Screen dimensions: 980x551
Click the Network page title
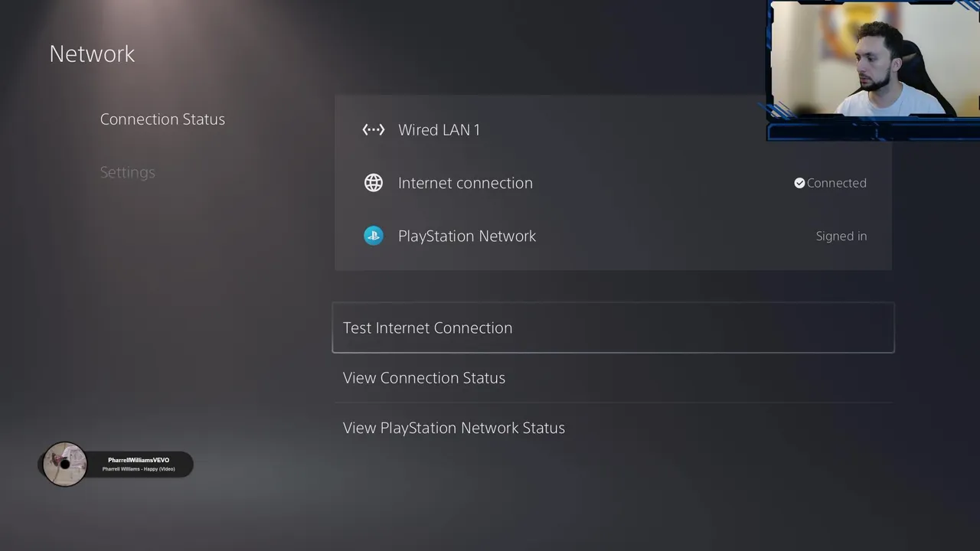[x=92, y=54]
